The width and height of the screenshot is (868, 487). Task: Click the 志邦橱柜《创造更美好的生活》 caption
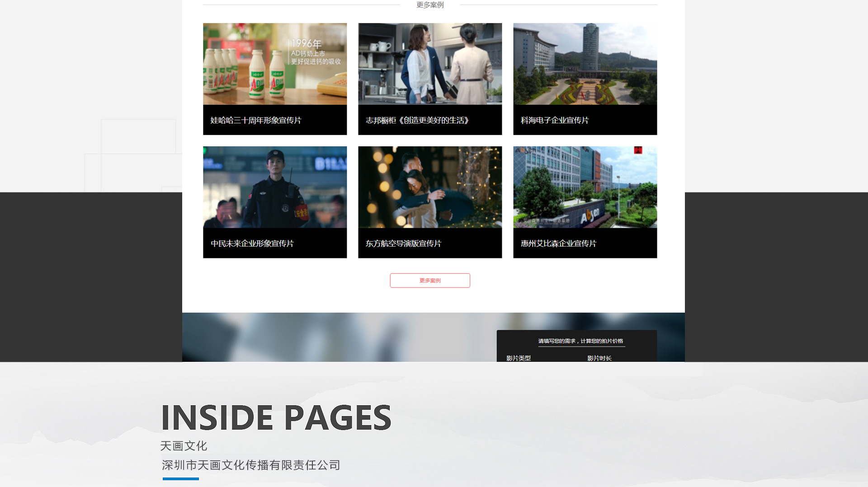(417, 120)
